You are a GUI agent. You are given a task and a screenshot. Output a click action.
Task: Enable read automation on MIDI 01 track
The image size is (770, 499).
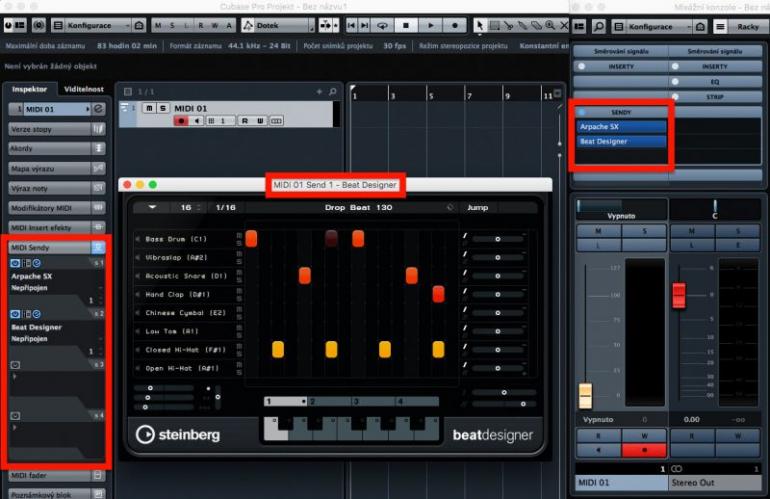click(245, 121)
